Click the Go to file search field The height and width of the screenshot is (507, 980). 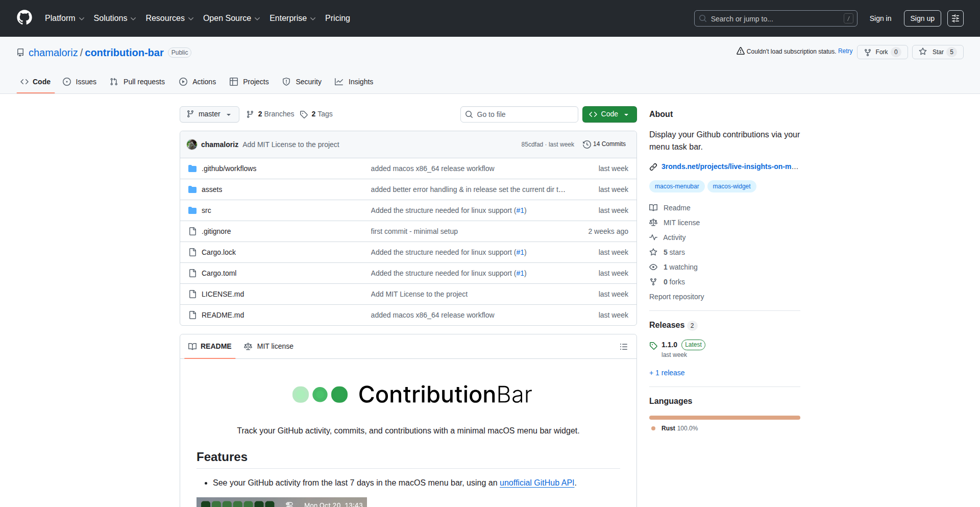click(519, 114)
